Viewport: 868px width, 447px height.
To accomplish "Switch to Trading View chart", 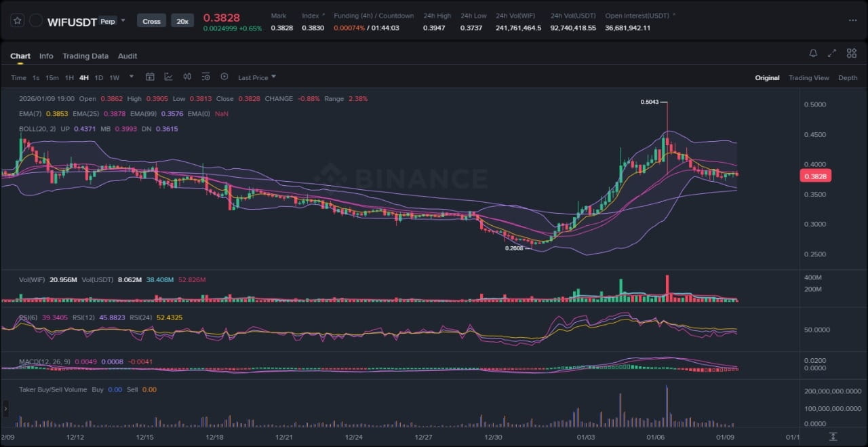I will [809, 77].
